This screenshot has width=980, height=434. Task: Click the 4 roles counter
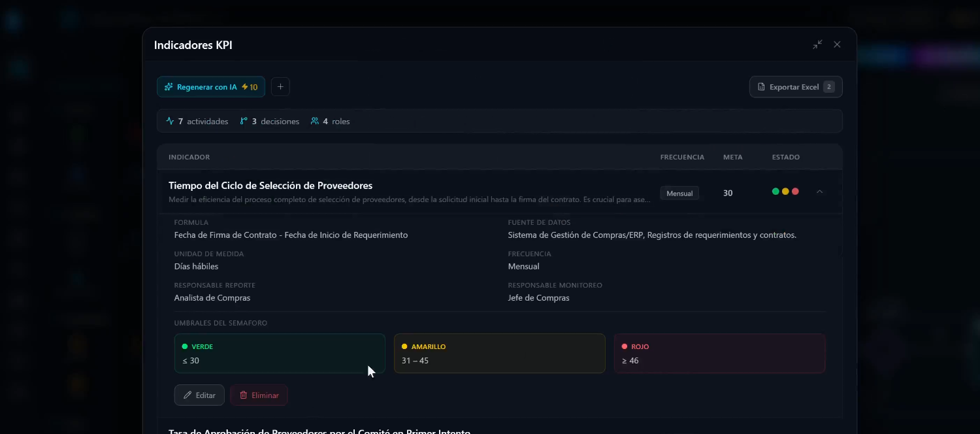pos(330,121)
